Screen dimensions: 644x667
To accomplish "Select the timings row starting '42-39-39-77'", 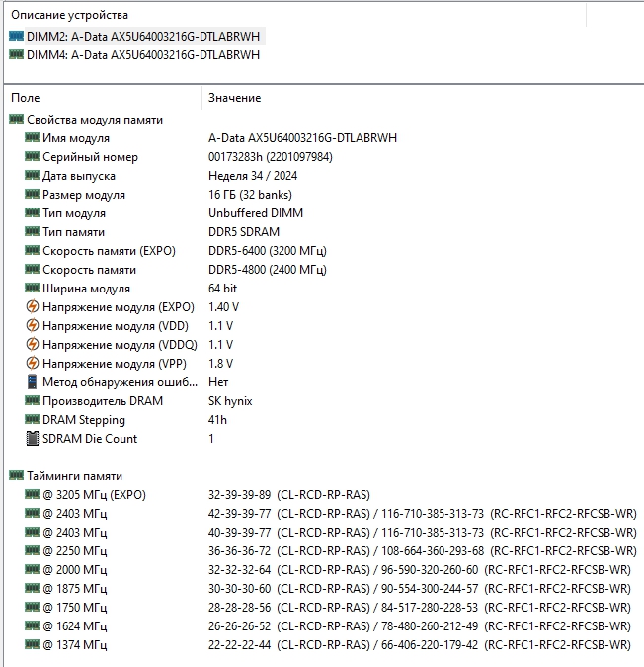I will point(422,514).
